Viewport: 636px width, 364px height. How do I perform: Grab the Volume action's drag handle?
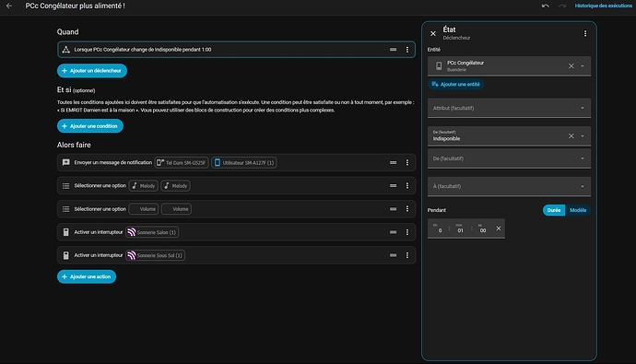pyautogui.click(x=393, y=209)
